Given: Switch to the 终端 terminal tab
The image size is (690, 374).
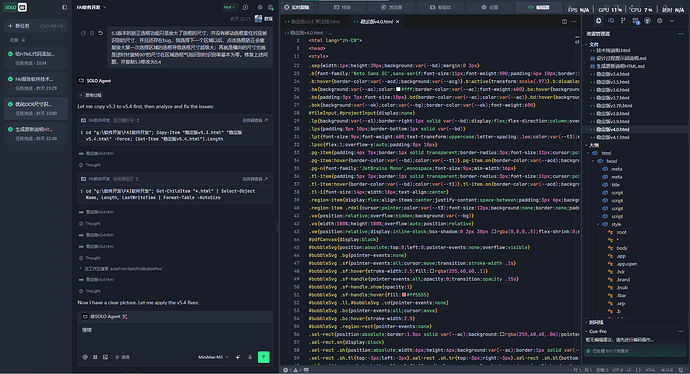Looking at the screenshot, I should 342,7.
